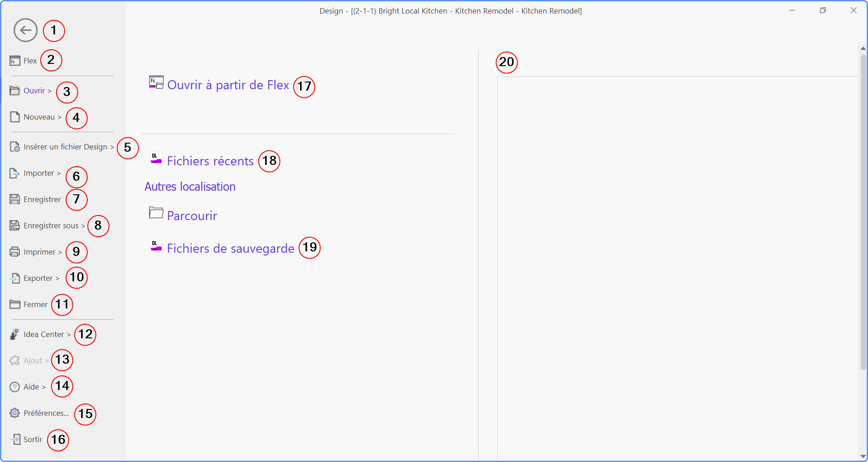Click the Imprimer printer icon

[15, 252]
